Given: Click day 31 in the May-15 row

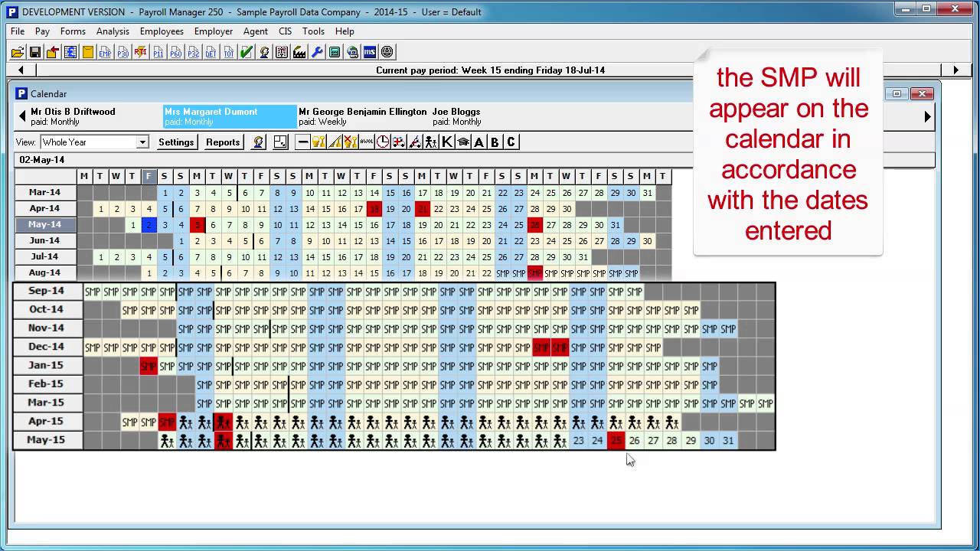Looking at the screenshot, I should pyautogui.click(x=728, y=440).
